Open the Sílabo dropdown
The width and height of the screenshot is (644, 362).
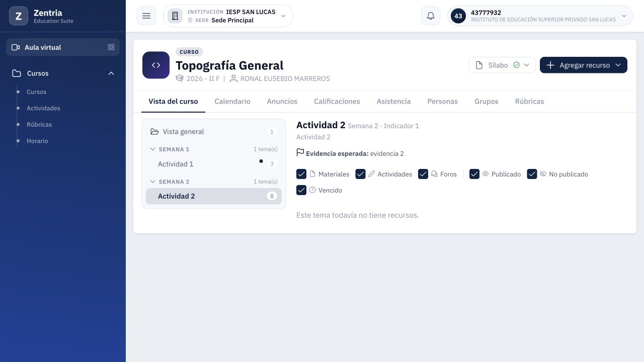[502, 65]
